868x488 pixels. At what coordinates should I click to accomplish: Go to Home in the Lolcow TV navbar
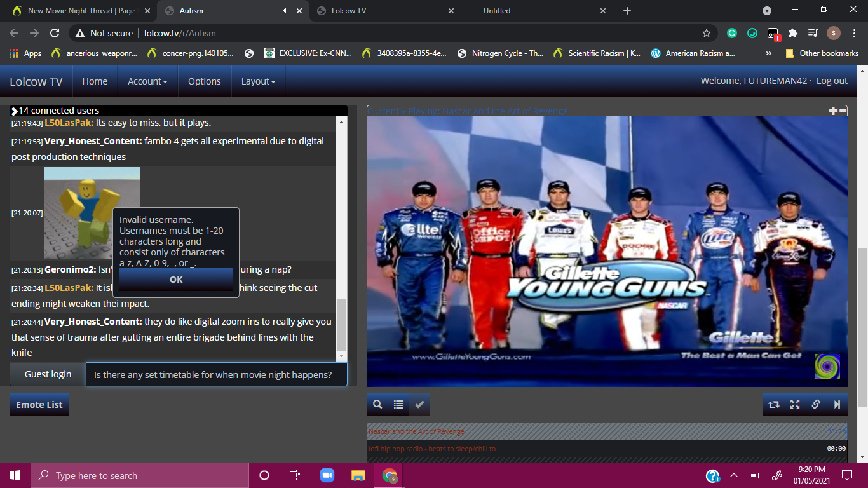pos(95,81)
